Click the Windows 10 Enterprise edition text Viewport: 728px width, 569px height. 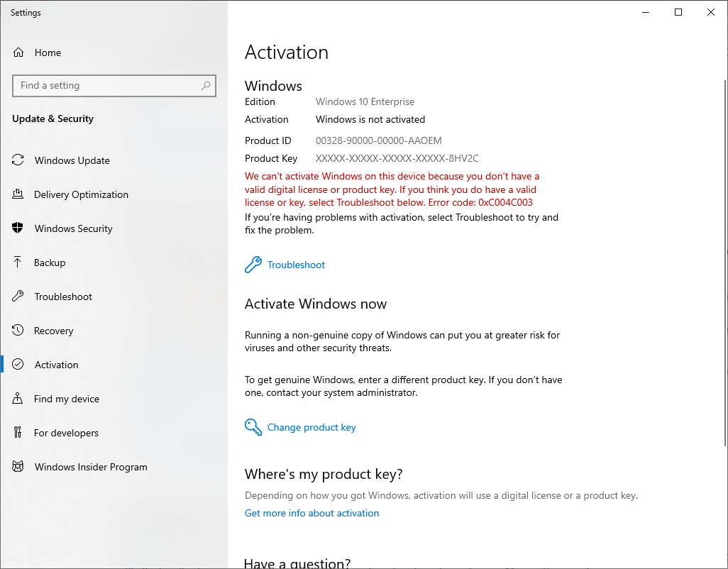click(x=365, y=101)
